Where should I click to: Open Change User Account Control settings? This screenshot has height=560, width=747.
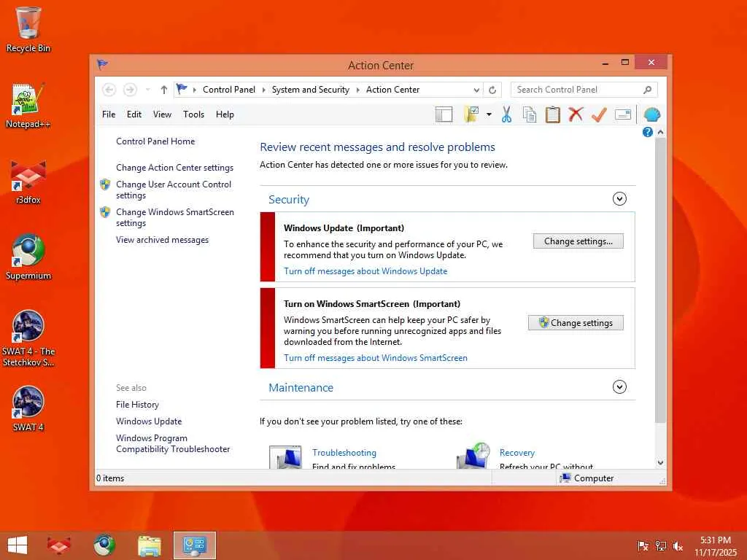[174, 190]
